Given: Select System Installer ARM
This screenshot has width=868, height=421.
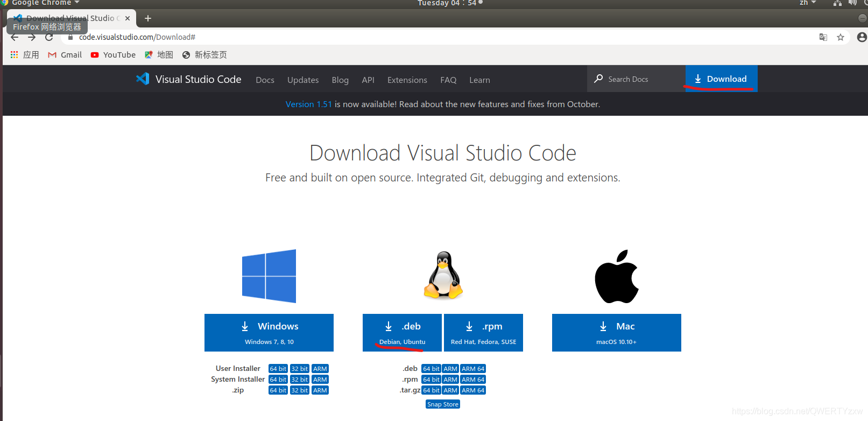Looking at the screenshot, I should [x=320, y=380].
